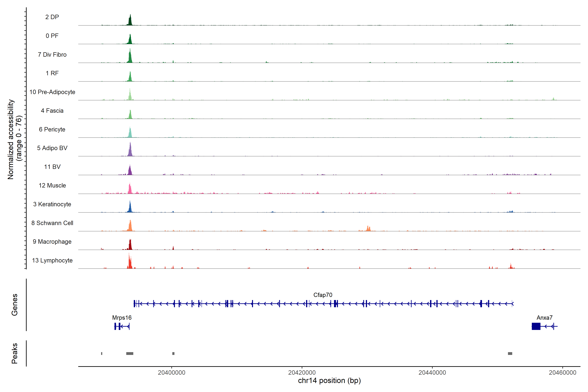Click the Cfap70 gene label
This screenshot has height=392, width=588.
[323, 295]
